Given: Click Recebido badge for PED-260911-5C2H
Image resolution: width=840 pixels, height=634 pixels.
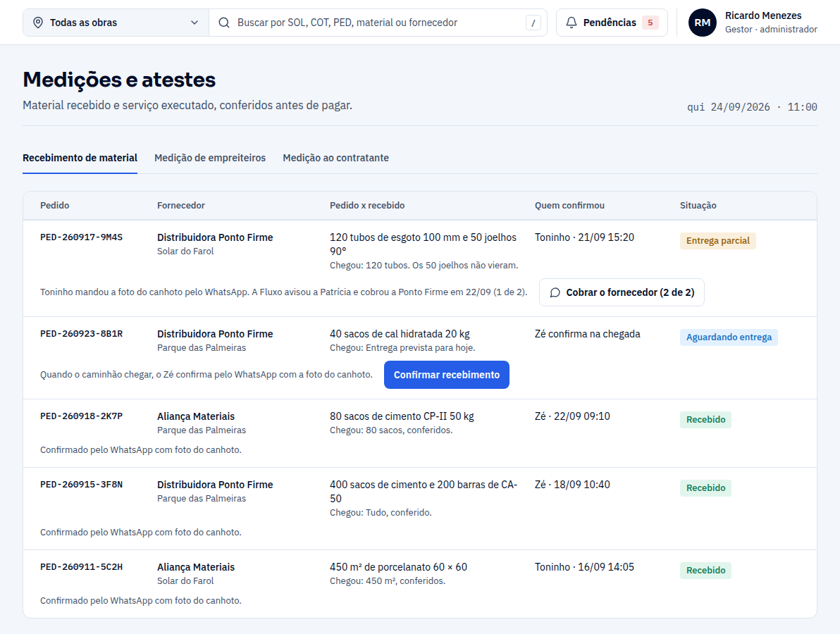Looking at the screenshot, I should pyautogui.click(x=705, y=571).
